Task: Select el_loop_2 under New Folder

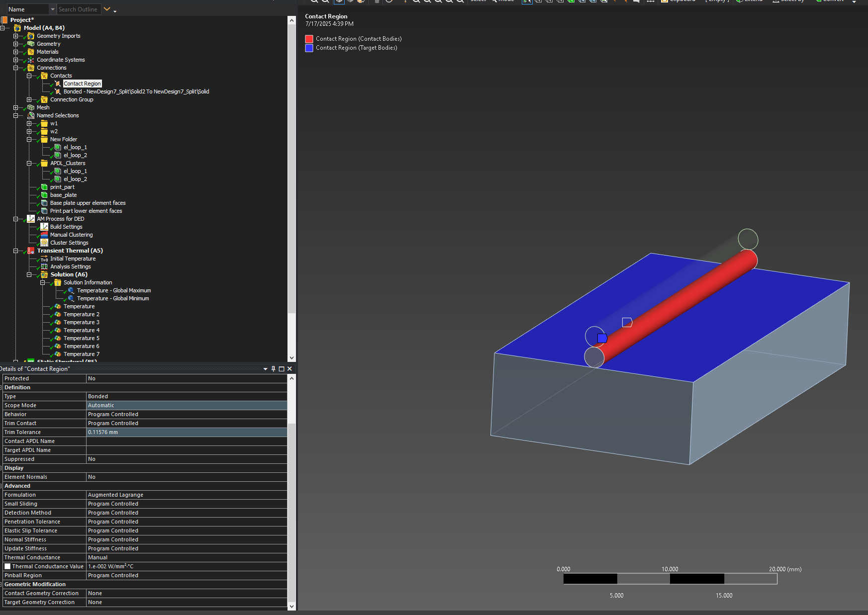Action: coord(75,155)
